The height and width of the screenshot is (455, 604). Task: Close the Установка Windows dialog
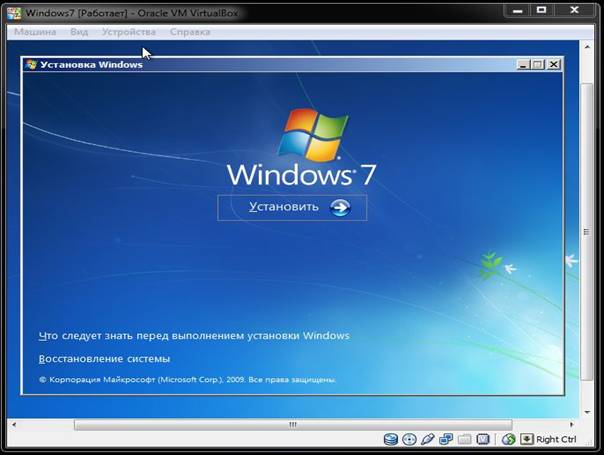(x=554, y=64)
